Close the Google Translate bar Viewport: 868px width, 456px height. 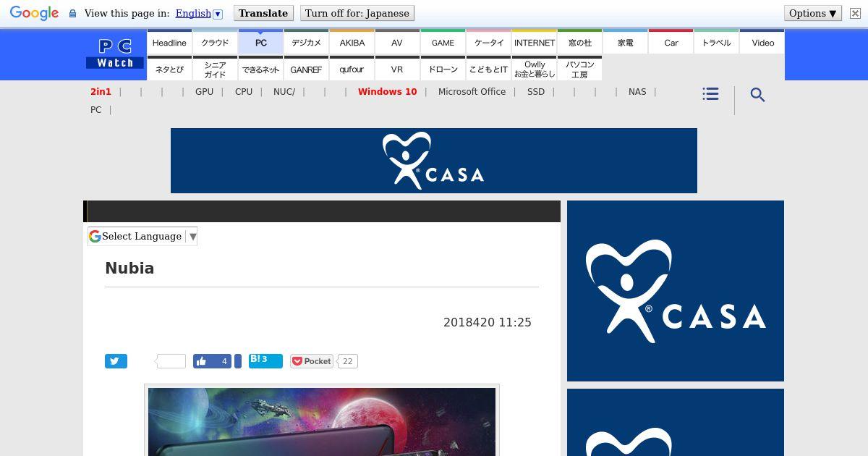click(x=855, y=13)
